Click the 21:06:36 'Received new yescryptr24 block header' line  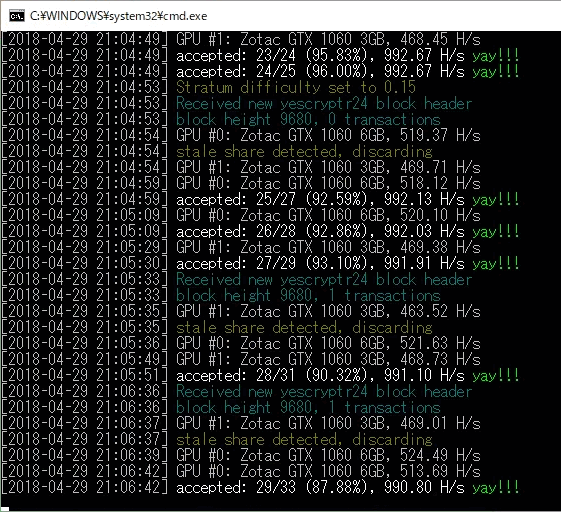tap(236, 391)
